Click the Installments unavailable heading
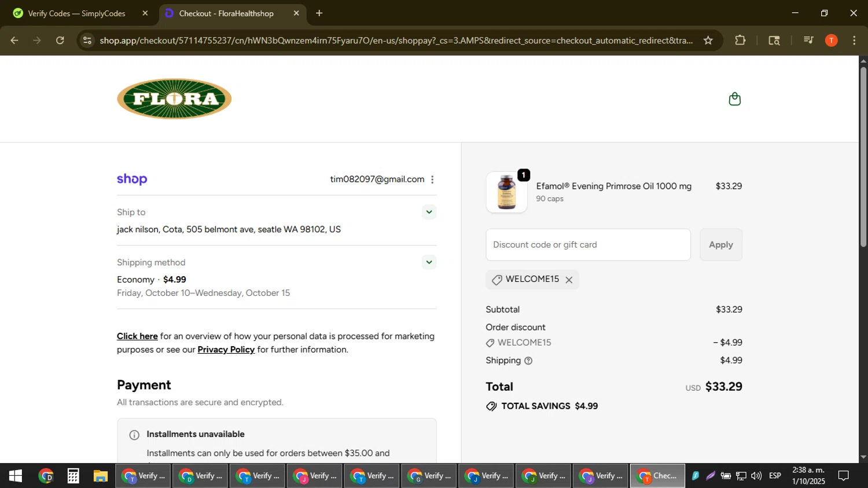The width and height of the screenshot is (868, 488). coord(196,434)
